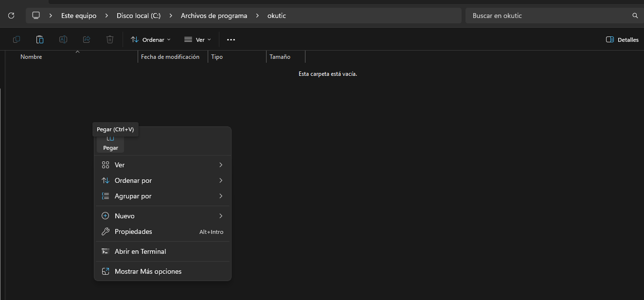The width and height of the screenshot is (644, 300).
Task: Click the refresh icon beside address bar
Action: [11, 16]
